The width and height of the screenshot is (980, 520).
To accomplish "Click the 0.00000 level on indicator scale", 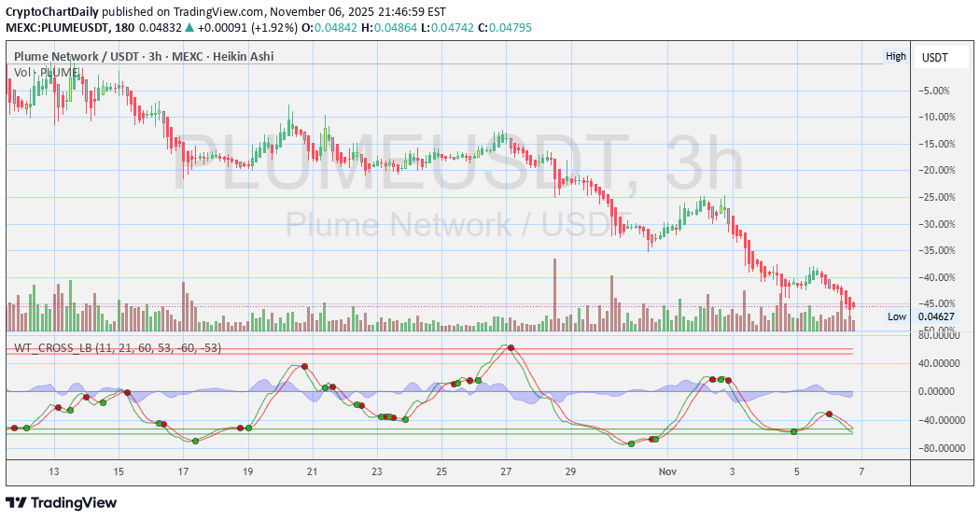I will (941, 392).
